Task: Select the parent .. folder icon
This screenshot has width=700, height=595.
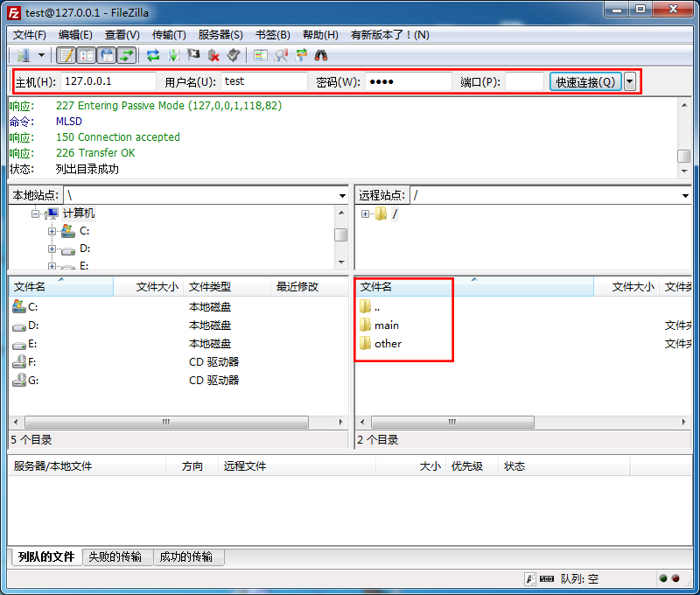Action: tap(366, 306)
